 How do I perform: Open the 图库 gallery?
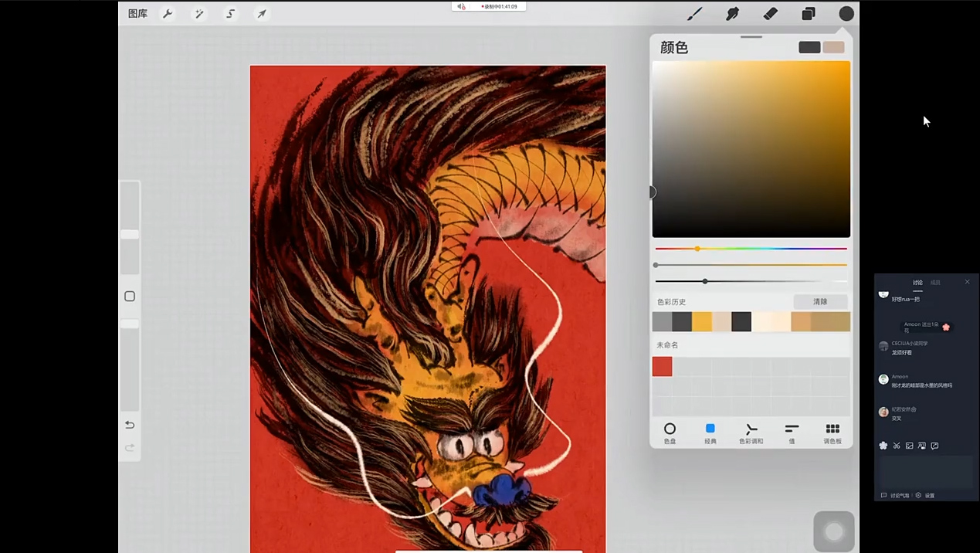click(137, 14)
